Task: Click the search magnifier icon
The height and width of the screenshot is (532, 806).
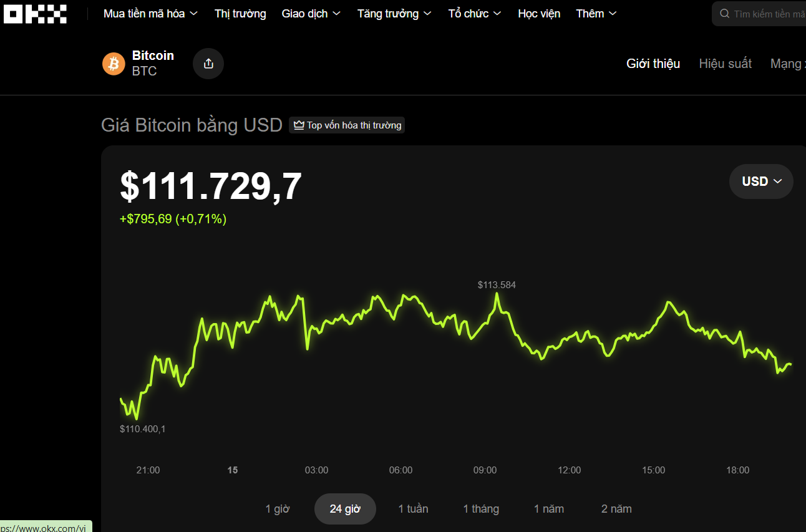Action: (724, 14)
